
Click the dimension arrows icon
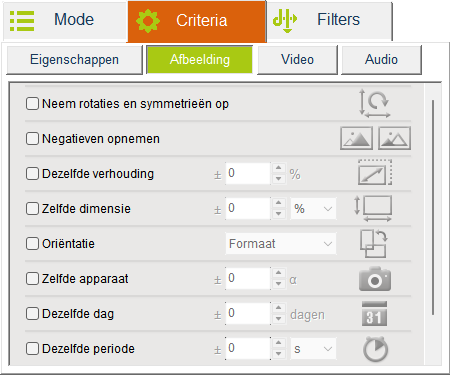coord(373,209)
